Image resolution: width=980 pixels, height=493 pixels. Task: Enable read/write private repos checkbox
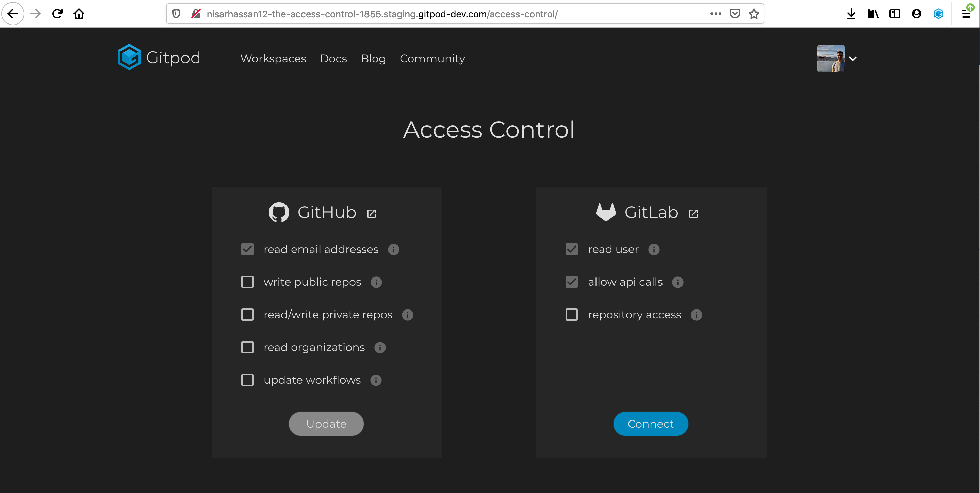pos(247,315)
